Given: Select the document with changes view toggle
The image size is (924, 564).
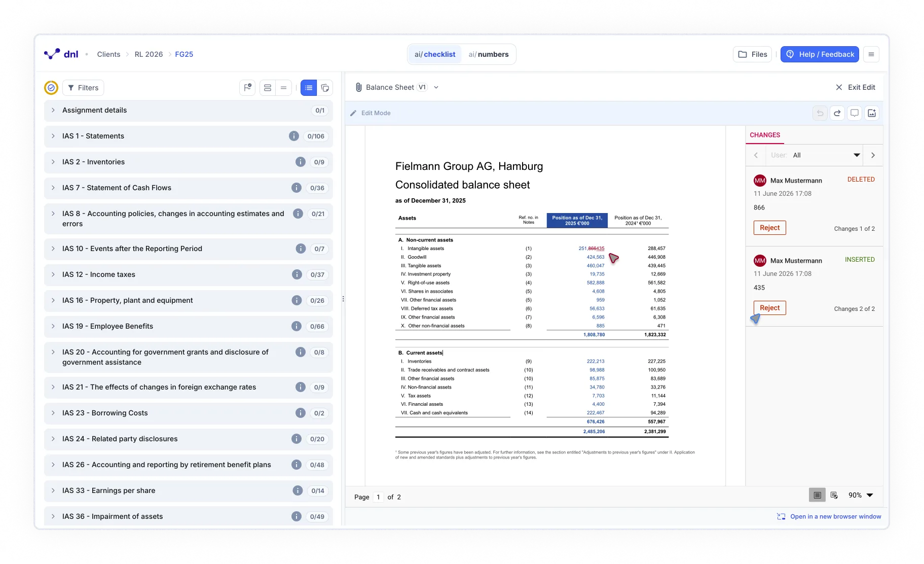Looking at the screenshot, I should [x=834, y=495].
